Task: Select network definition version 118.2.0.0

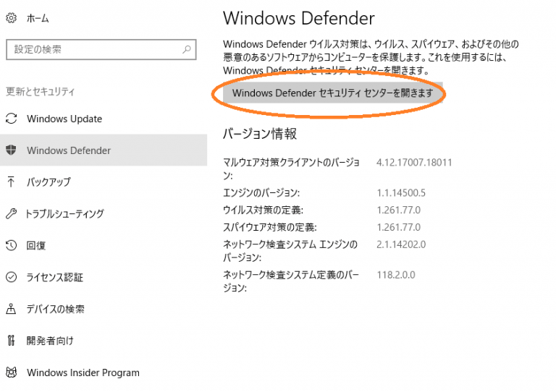Action: [x=396, y=275]
